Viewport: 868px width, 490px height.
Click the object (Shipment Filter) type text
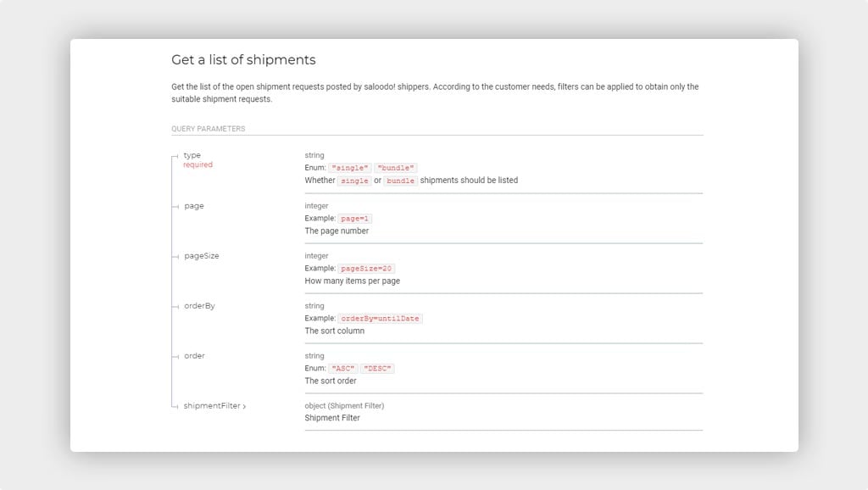(344, 406)
